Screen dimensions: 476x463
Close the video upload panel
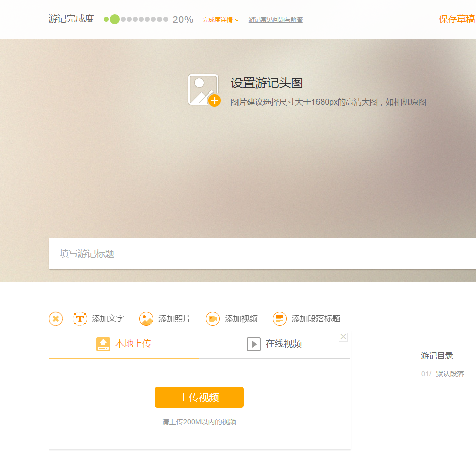click(x=343, y=337)
